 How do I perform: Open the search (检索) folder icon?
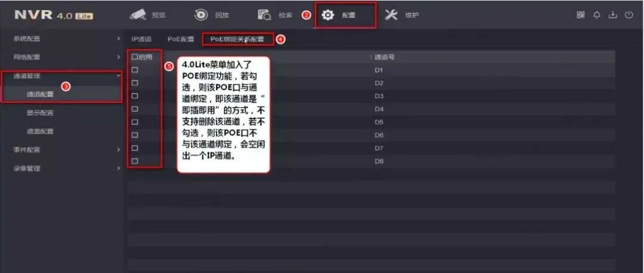pyautogui.click(x=264, y=15)
